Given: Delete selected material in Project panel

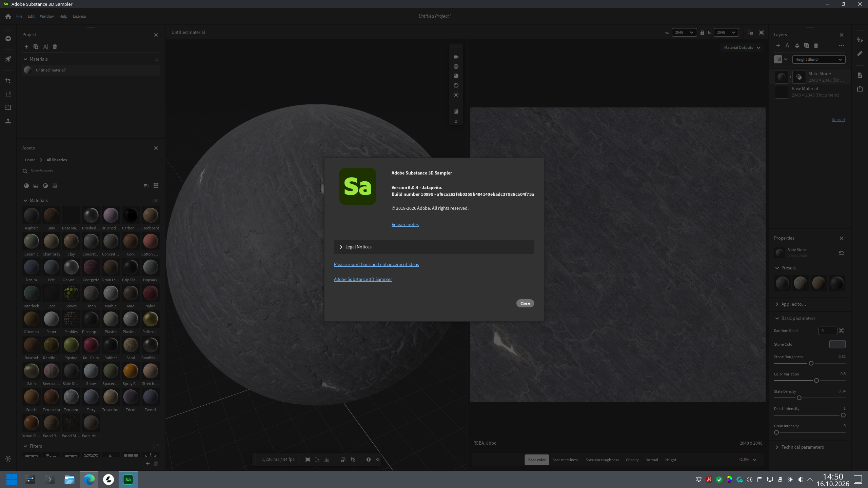Looking at the screenshot, I should (55, 47).
